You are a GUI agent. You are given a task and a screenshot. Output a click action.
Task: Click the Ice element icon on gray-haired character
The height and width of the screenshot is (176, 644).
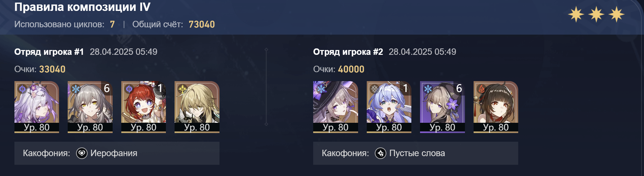coord(76,89)
